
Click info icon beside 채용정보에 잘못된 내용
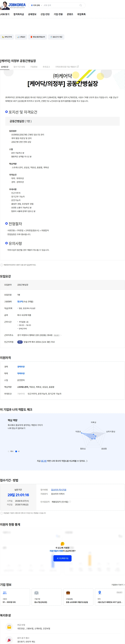coord(2,265)
